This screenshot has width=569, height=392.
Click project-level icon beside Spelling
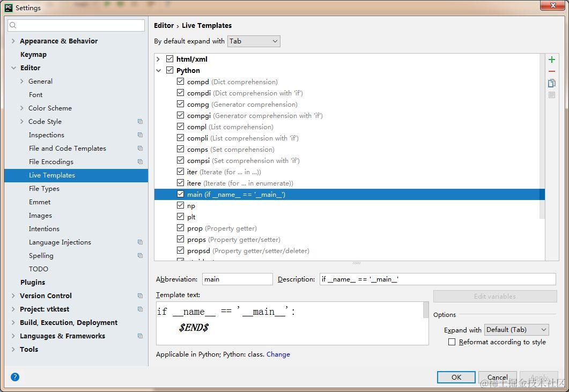[x=140, y=256]
